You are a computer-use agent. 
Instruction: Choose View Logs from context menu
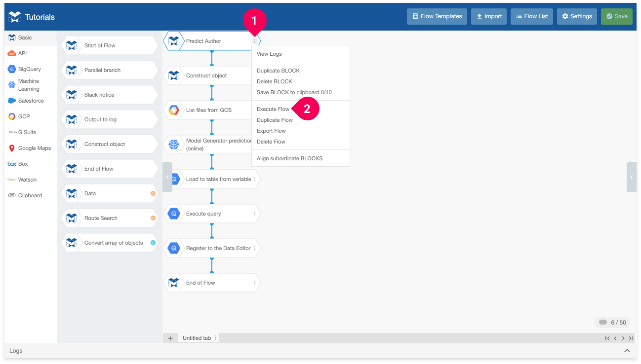click(x=301, y=54)
